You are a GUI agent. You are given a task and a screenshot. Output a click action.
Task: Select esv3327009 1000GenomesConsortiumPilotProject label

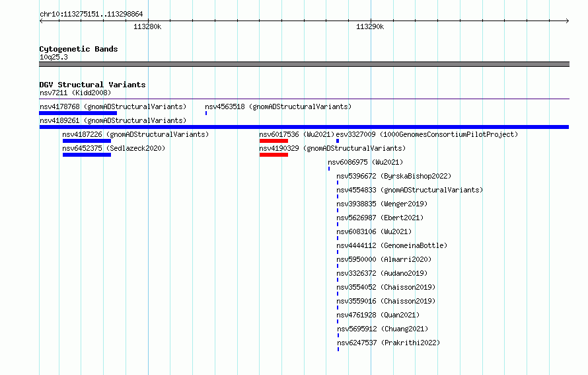(x=427, y=134)
